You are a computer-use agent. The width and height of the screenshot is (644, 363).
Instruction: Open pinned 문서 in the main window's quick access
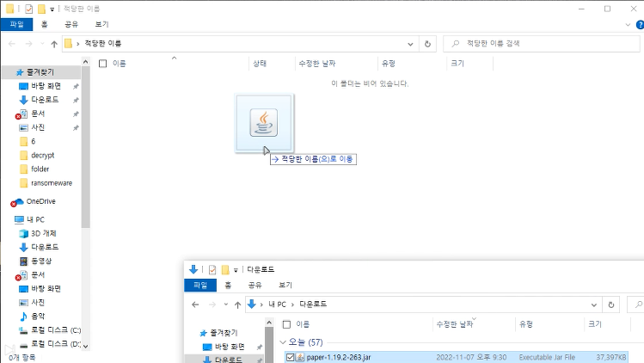38,114
